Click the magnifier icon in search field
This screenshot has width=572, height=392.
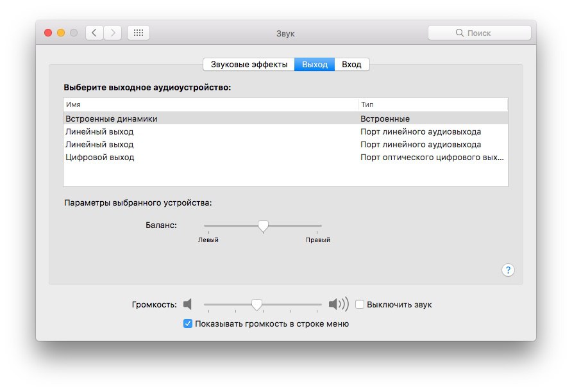point(459,33)
